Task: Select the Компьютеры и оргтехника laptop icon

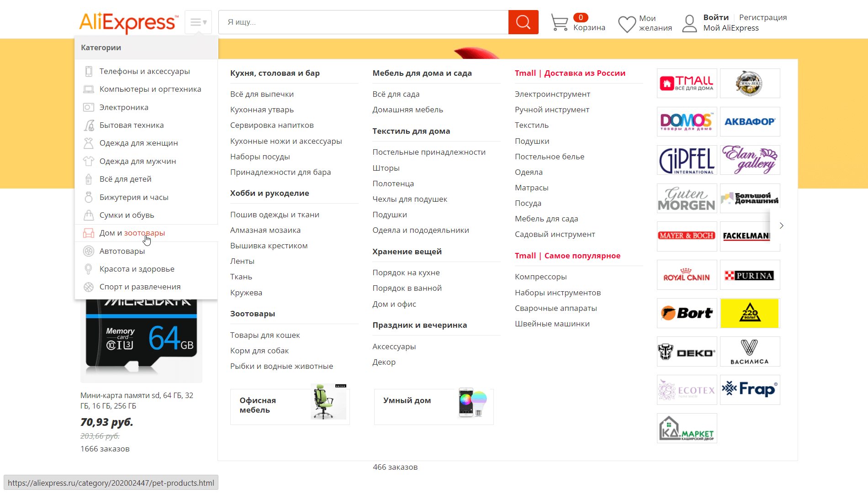Action: tap(89, 89)
